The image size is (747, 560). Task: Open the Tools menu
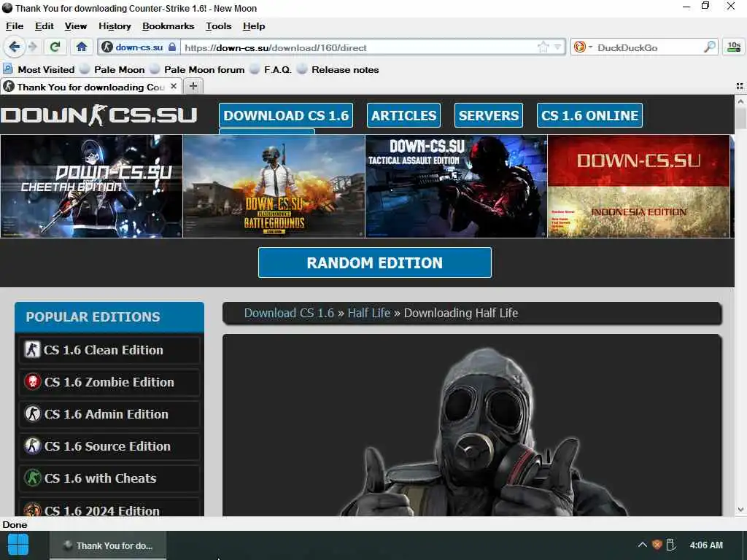point(218,26)
